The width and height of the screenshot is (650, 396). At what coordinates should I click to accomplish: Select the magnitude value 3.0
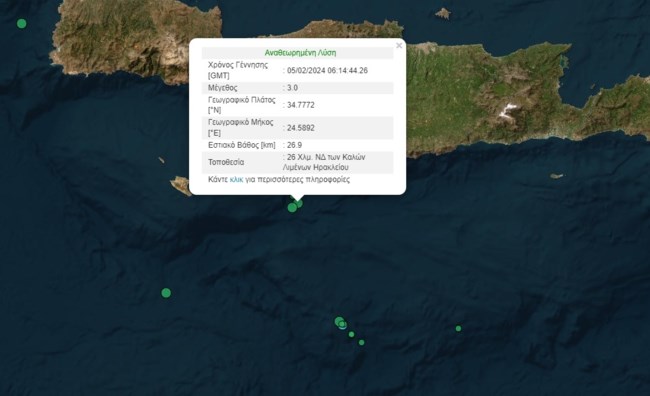point(292,88)
